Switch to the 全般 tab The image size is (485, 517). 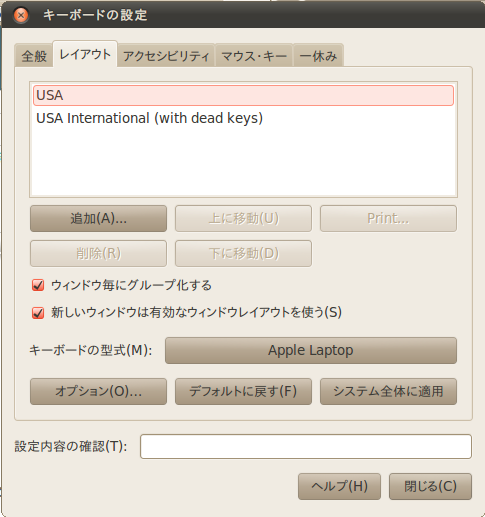point(34,56)
